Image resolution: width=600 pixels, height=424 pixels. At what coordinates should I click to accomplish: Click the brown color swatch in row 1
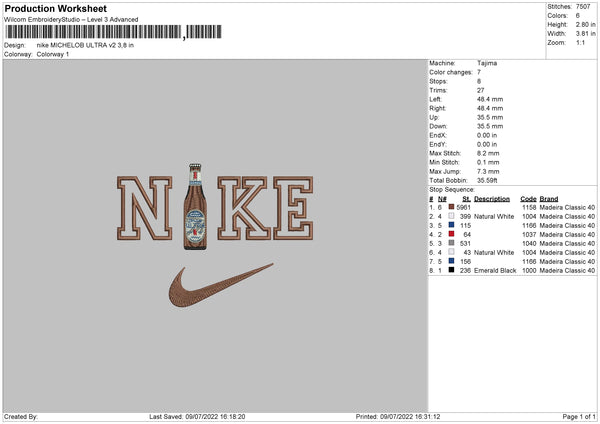(x=451, y=207)
